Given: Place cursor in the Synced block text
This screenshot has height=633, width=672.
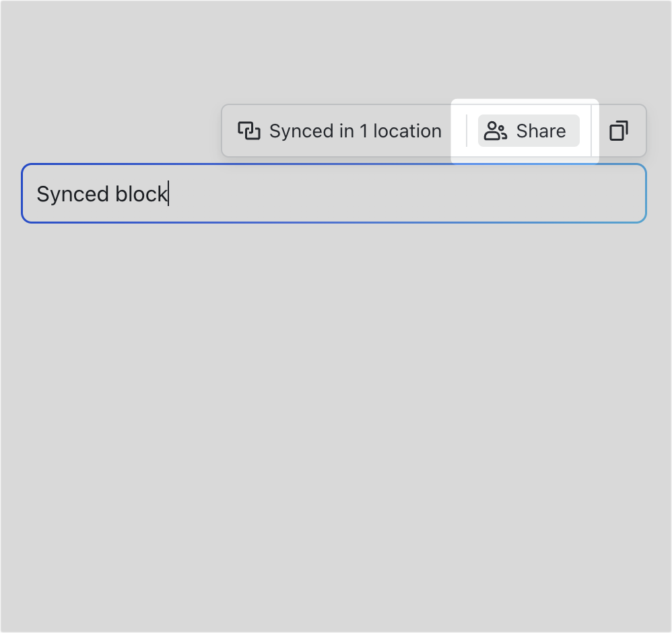Looking at the screenshot, I should (x=101, y=194).
